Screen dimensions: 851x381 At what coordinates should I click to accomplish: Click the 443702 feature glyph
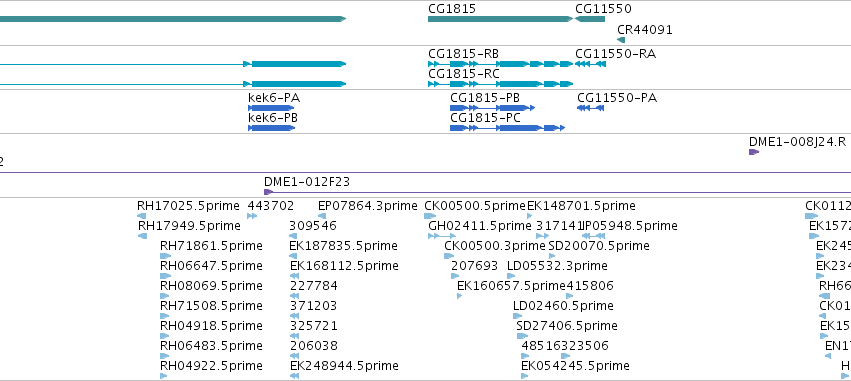point(252,216)
